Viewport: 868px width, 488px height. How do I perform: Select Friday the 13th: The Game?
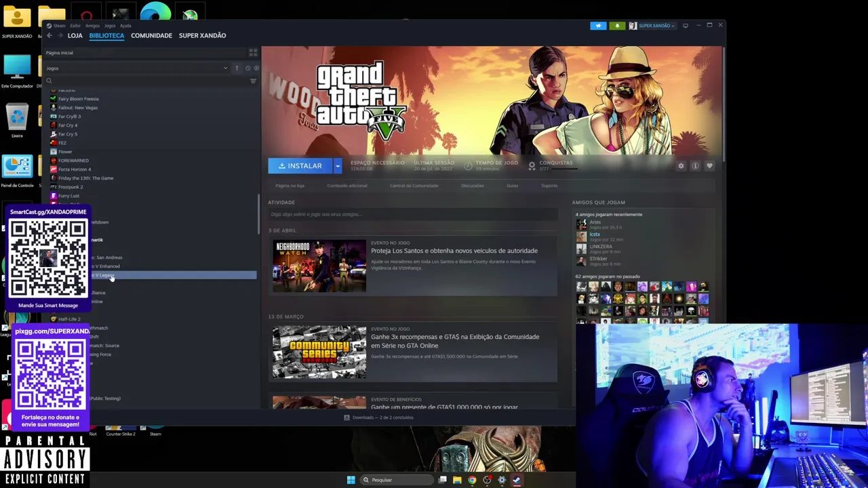pyautogui.click(x=85, y=178)
